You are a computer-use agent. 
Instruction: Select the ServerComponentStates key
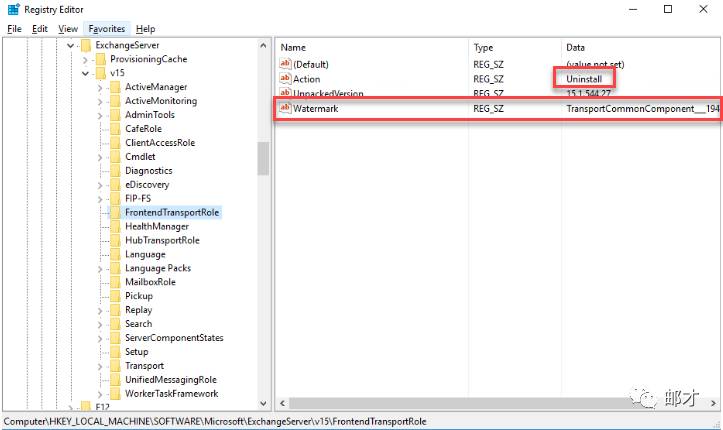(174, 338)
